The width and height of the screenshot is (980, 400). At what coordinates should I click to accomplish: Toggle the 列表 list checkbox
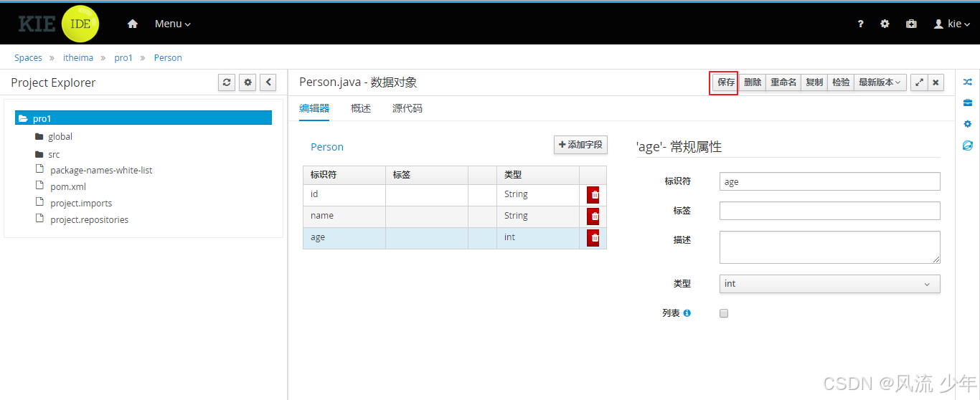[724, 313]
